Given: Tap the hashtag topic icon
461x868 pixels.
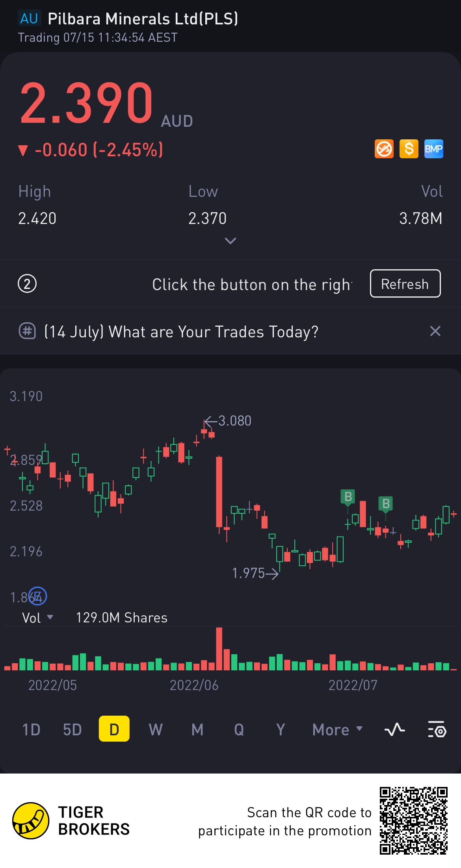Looking at the screenshot, I should (x=27, y=331).
